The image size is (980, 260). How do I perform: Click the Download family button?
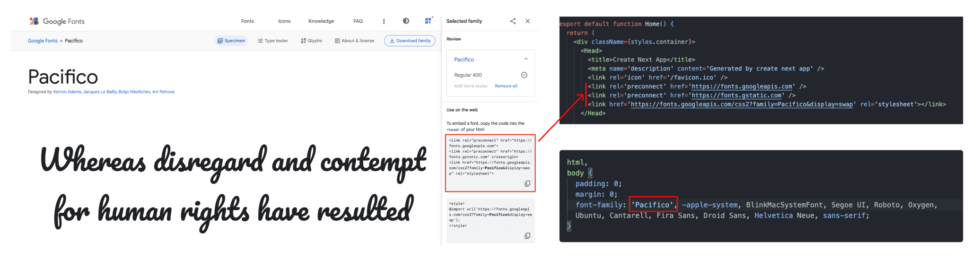[410, 41]
